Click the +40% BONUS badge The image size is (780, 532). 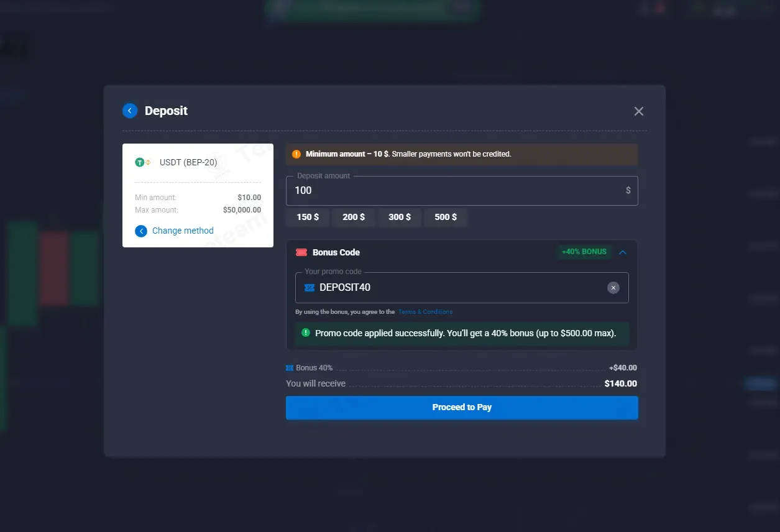click(584, 252)
